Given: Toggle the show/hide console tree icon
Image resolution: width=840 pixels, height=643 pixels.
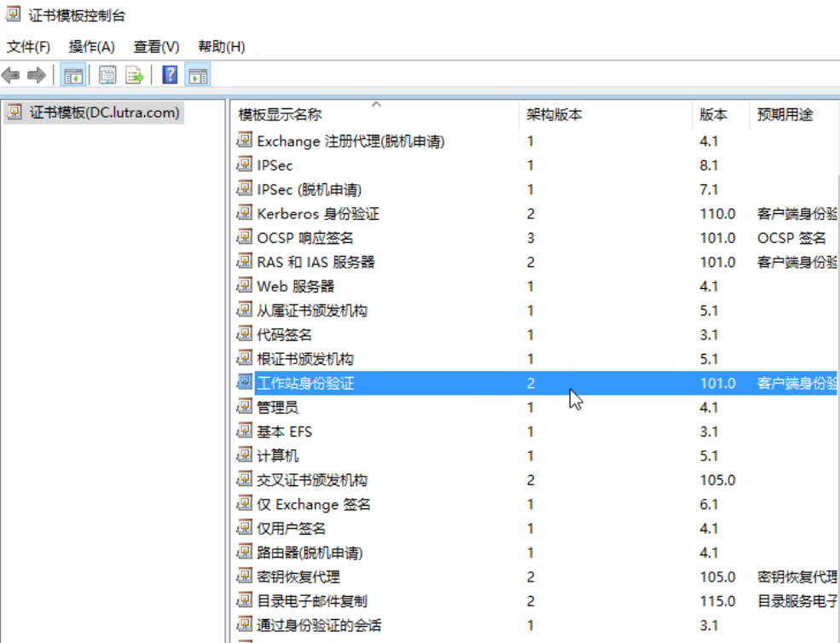Looking at the screenshot, I should [x=73, y=75].
